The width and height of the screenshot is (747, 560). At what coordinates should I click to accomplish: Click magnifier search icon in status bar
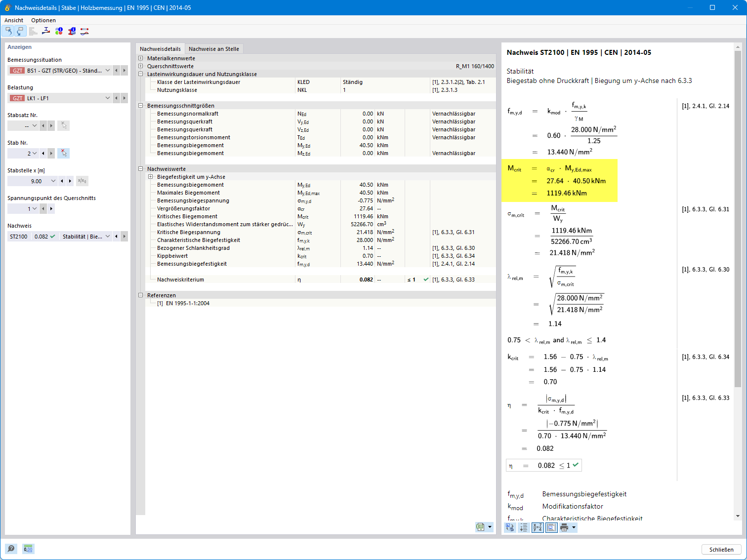[11, 549]
